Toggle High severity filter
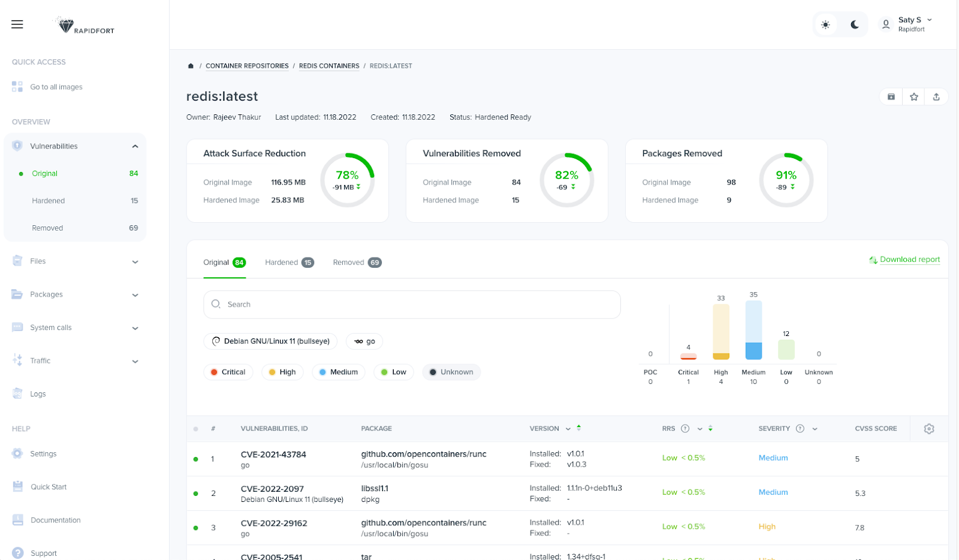Viewport: 959px width, 560px height. (x=282, y=372)
